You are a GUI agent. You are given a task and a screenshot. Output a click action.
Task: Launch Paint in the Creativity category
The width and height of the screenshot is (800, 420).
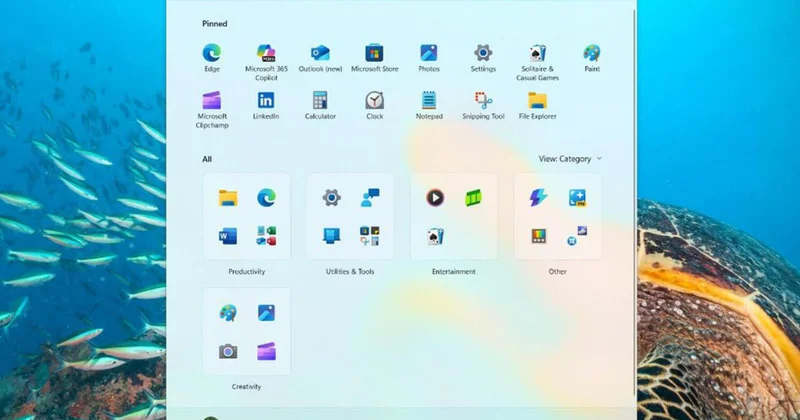pyautogui.click(x=228, y=313)
